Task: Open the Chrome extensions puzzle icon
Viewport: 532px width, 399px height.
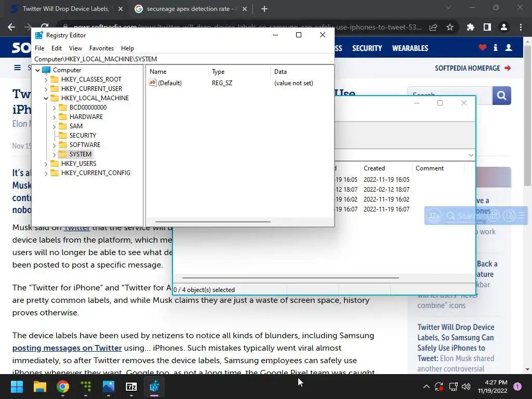Action: [x=471, y=27]
